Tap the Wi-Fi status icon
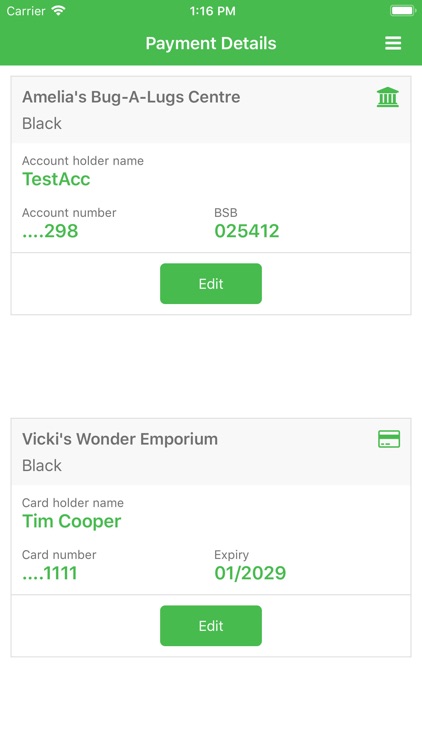The width and height of the screenshot is (422, 750). [58, 11]
